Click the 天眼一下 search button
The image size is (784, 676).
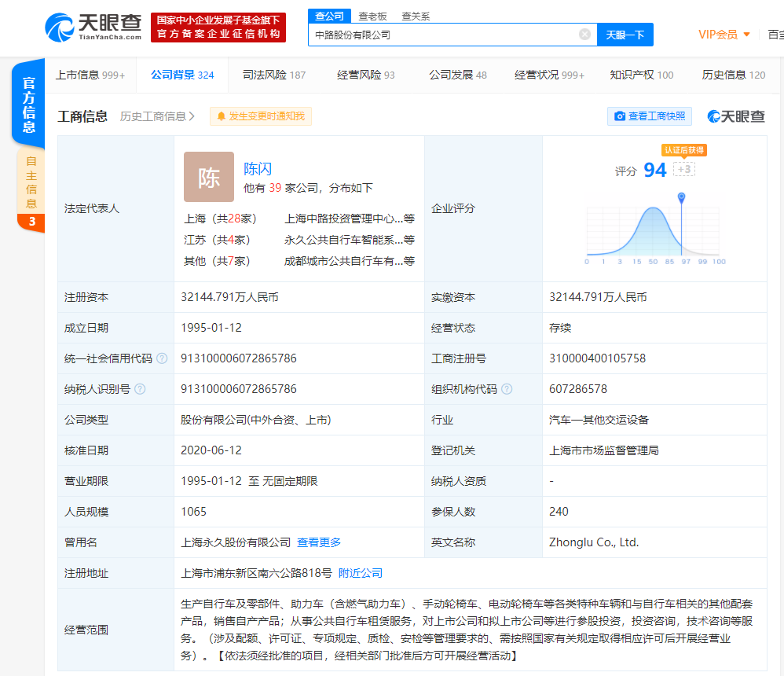625,35
